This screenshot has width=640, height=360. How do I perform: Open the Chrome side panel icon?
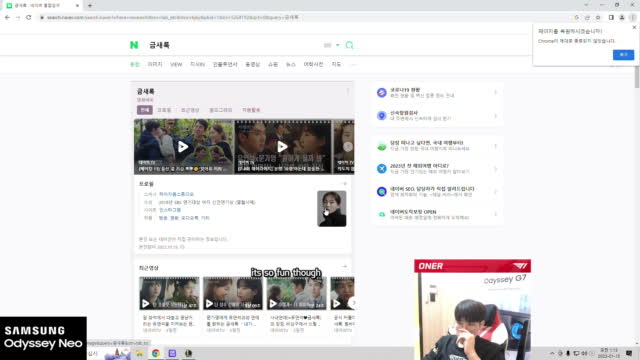611,18
